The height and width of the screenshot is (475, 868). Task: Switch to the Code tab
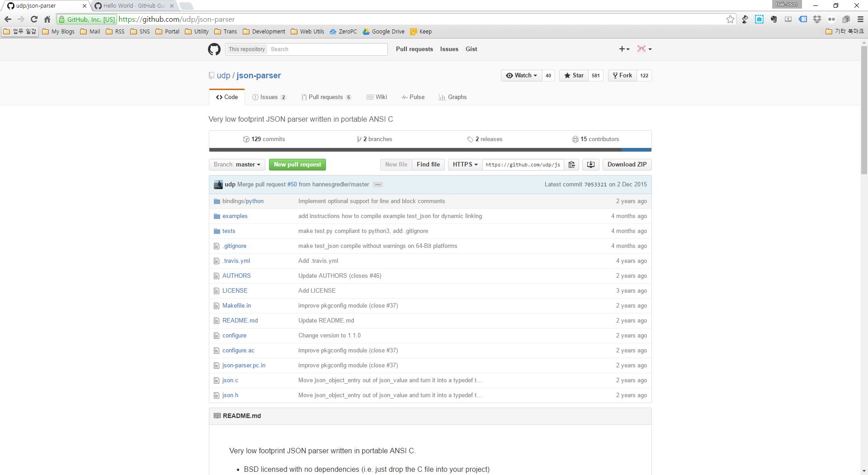227,97
